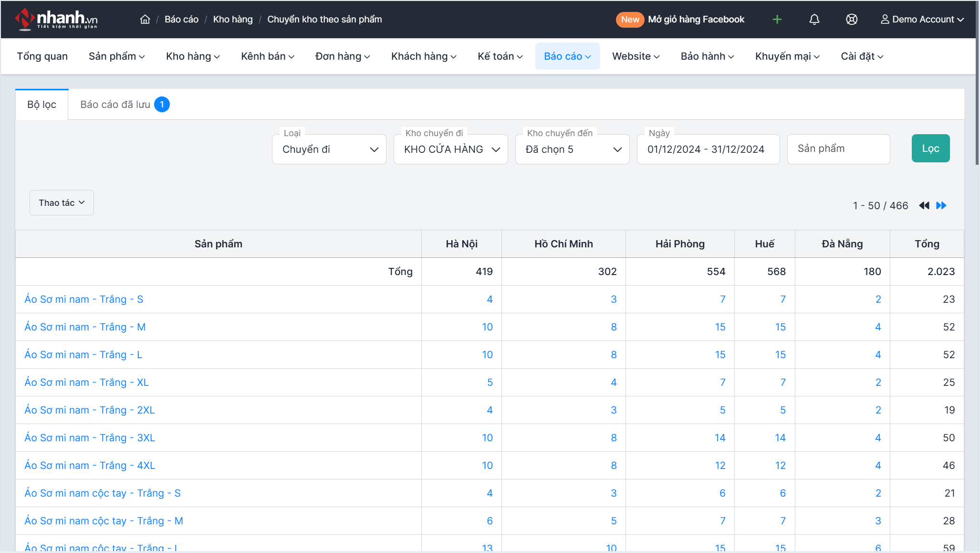Click the green plus add icon
980x553 pixels.
(x=777, y=19)
